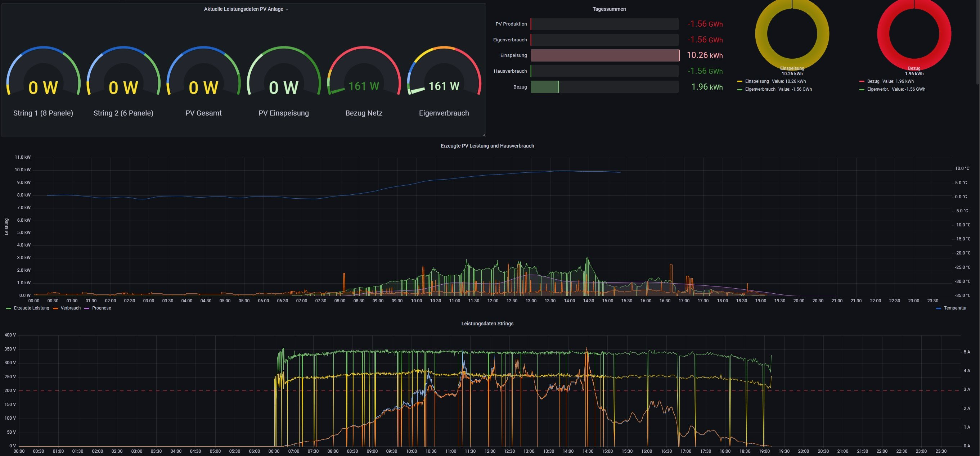Open the 'Aktuelle Leistungsdaten PV Anlage' panel menu chevron
The image size is (980, 456).
click(287, 9)
